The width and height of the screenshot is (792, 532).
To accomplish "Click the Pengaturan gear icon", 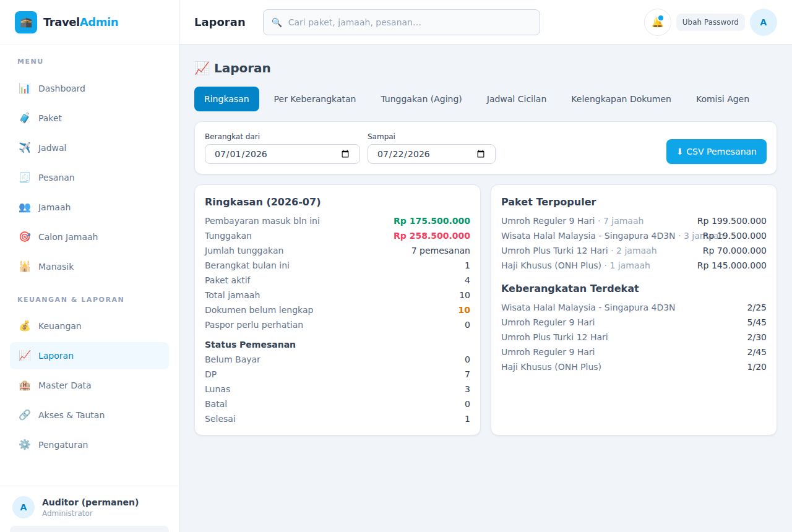I will coord(25,445).
